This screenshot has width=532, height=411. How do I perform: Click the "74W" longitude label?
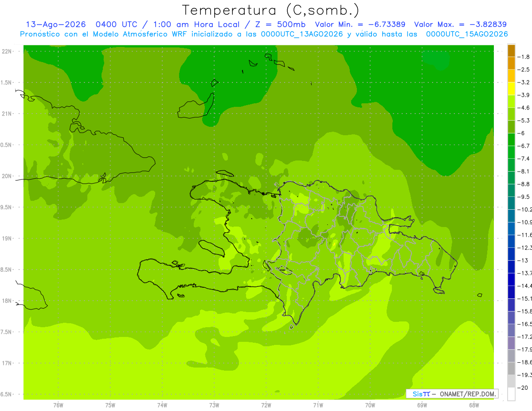click(162, 405)
